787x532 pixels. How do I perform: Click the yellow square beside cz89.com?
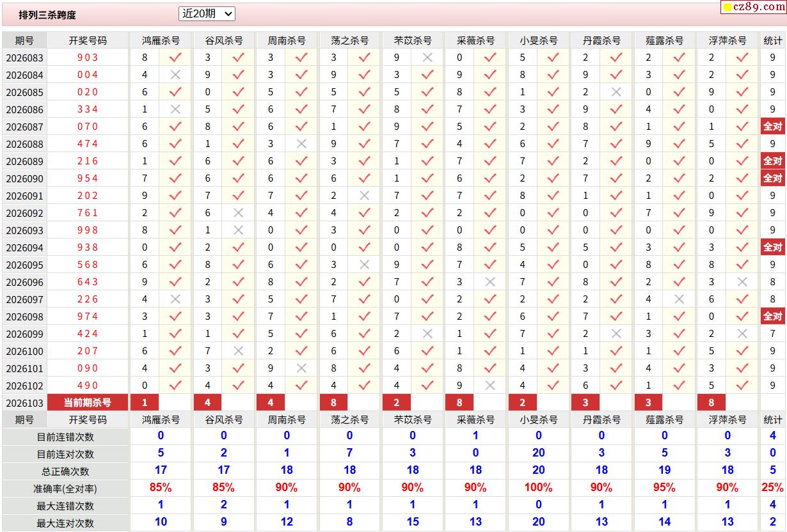coord(727,8)
